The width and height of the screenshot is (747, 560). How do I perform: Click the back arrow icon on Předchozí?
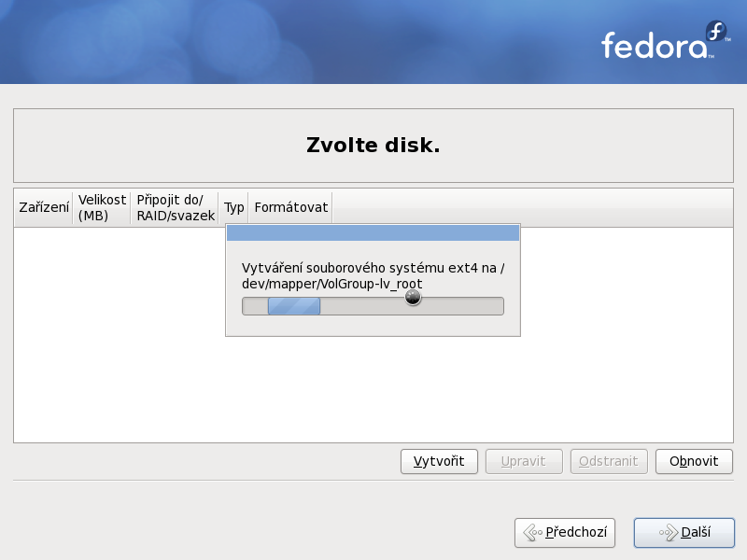point(532,532)
